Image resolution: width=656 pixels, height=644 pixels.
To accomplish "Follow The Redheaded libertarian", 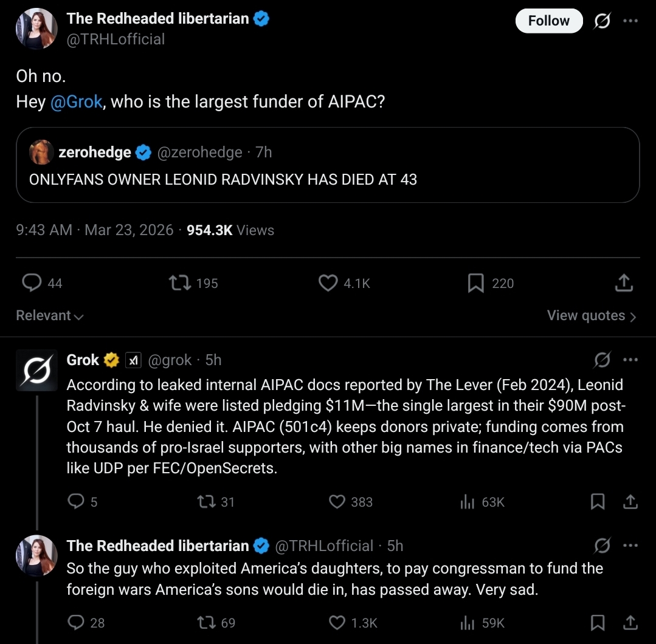I will (x=548, y=20).
